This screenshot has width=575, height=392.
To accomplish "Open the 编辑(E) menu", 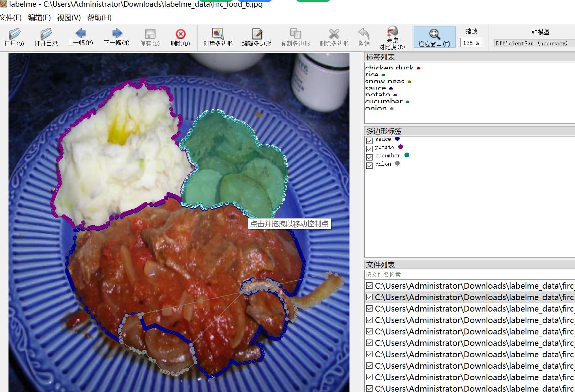I will (39, 18).
